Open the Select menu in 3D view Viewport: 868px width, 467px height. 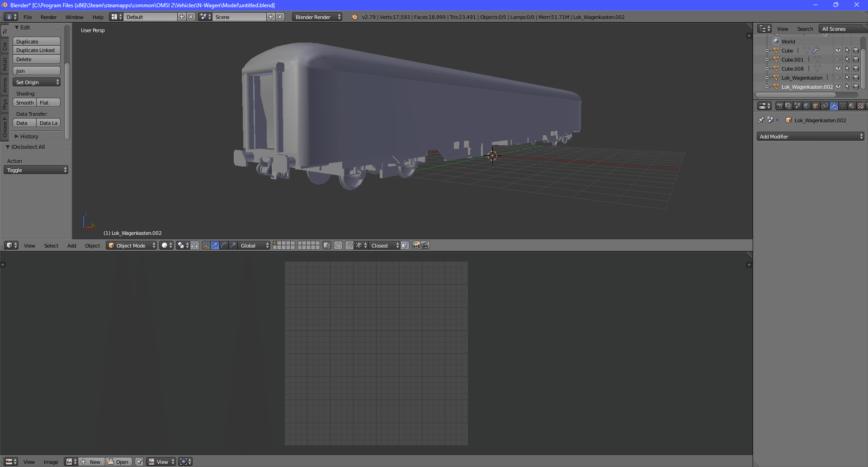click(x=51, y=245)
